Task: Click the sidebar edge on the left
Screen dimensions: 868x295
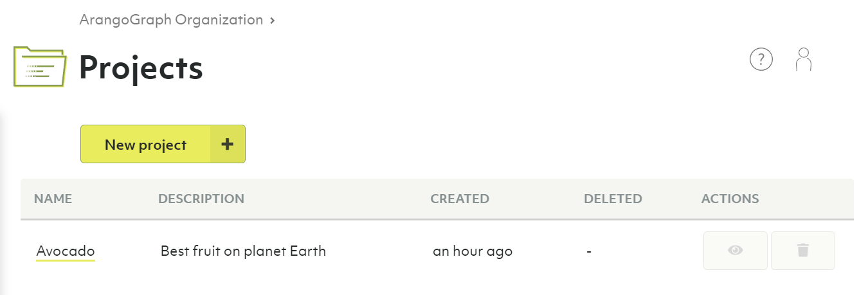Action: coord(3,193)
